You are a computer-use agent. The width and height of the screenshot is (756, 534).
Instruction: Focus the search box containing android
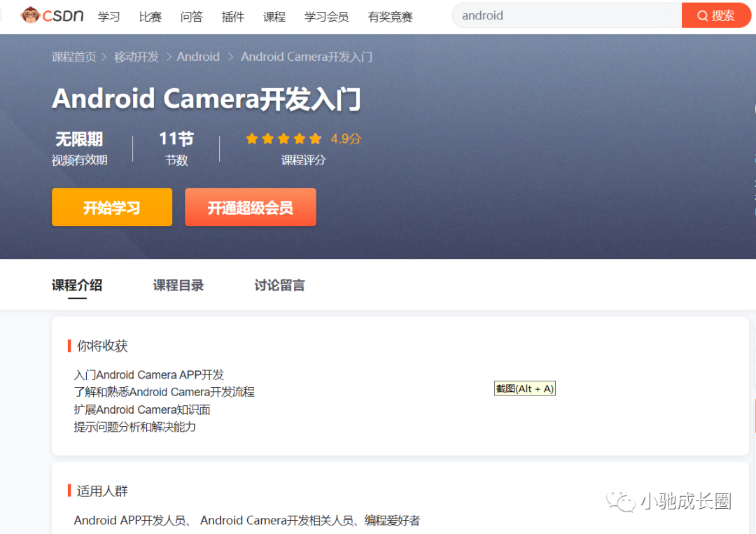(x=566, y=15)
